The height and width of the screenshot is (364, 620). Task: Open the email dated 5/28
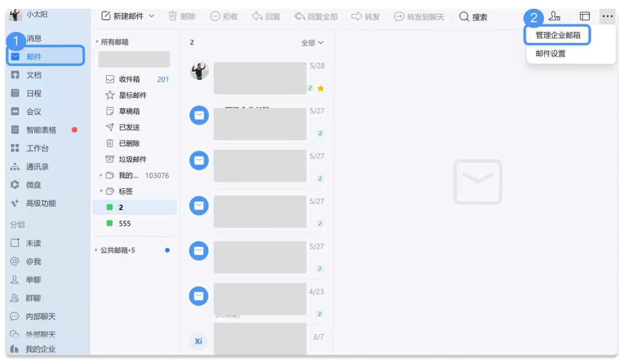(257, 77)
